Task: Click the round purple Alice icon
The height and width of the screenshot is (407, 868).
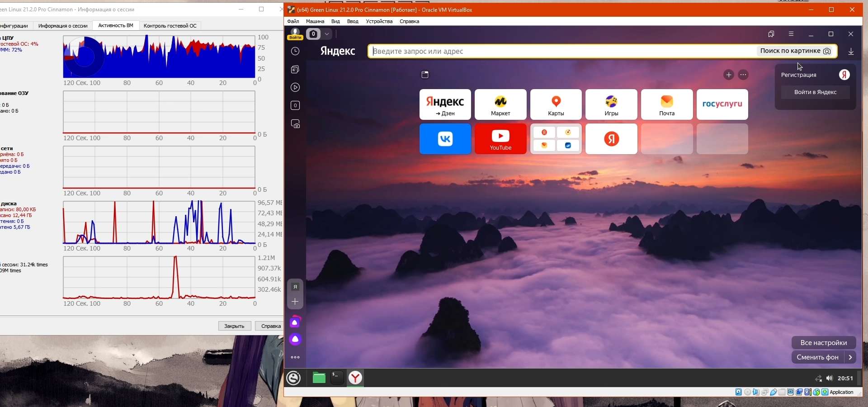Action: (295, 339)
